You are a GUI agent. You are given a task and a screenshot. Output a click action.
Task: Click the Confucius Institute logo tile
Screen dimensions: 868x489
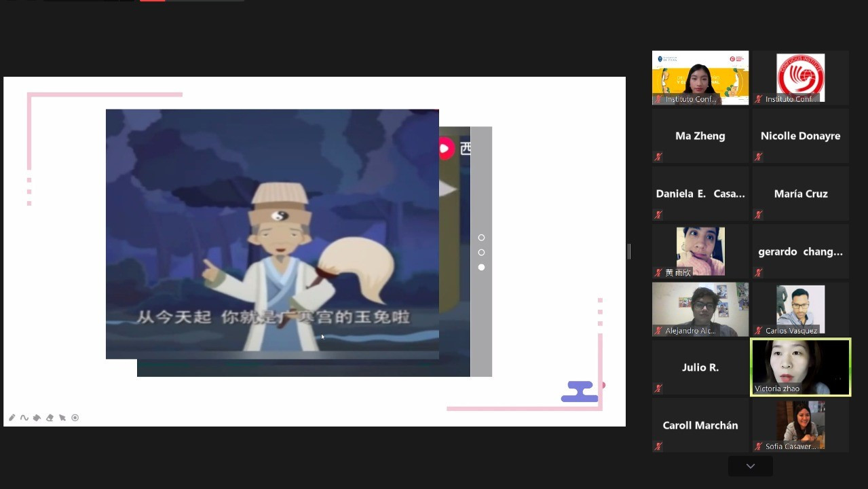tap(800, 77)
